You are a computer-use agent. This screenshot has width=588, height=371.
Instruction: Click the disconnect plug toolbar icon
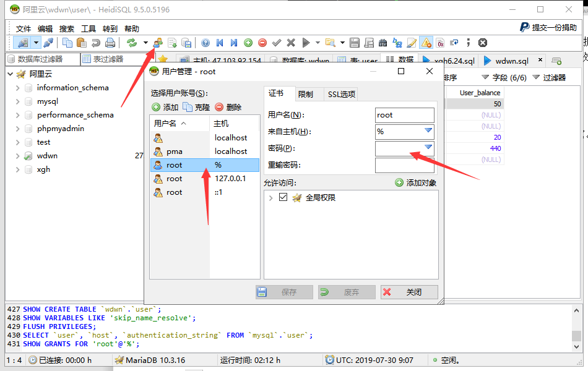click(x=48, y=43)
